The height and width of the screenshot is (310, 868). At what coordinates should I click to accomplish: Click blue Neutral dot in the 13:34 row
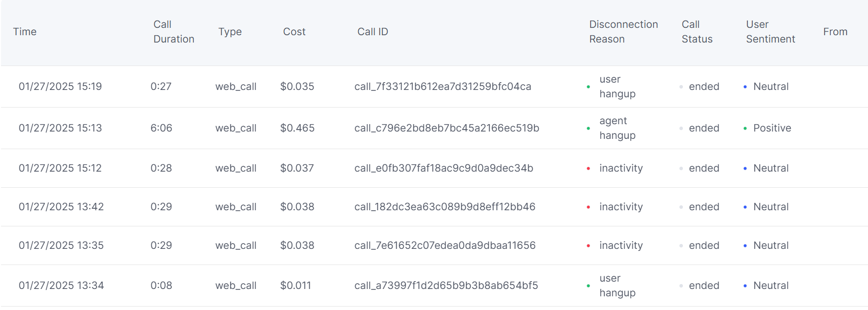(x=745, y=286)
